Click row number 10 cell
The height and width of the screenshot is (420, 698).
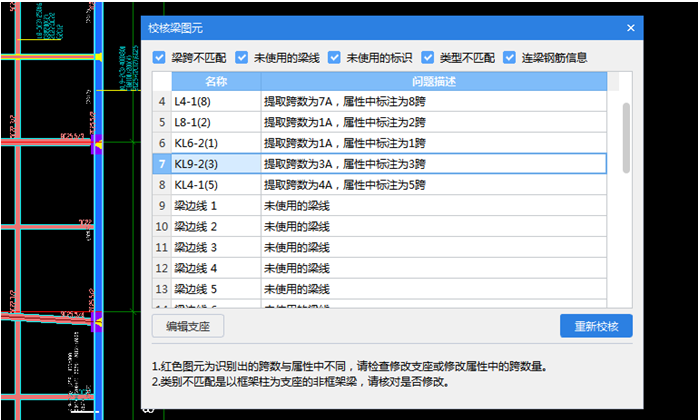[x=162, y=227]
